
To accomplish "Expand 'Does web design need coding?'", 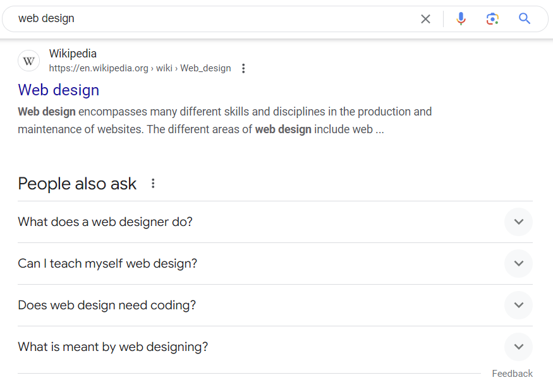I will [518, 305].
